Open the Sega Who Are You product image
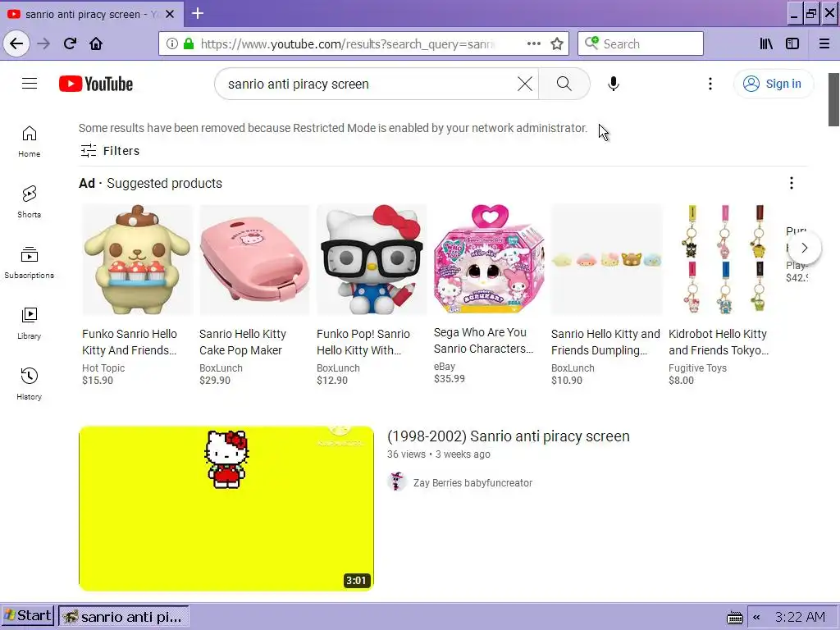The width and height of the screenshot is (840, 630). pos(489,259)
